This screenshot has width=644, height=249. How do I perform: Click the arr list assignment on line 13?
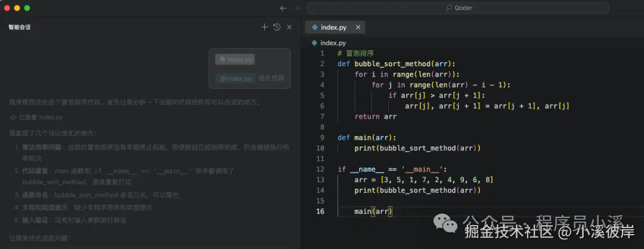[x=424, y=180]
